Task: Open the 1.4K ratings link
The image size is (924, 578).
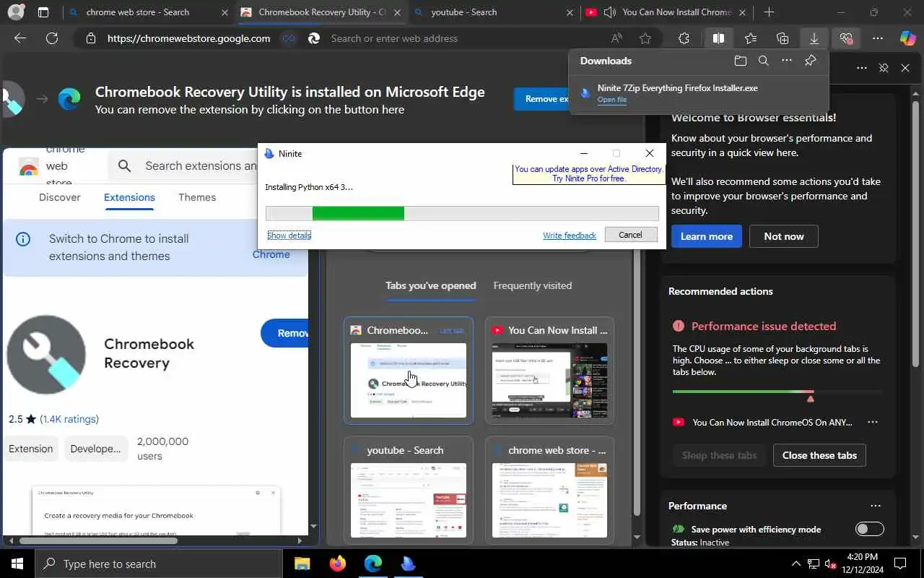Action: coord(69,419)
